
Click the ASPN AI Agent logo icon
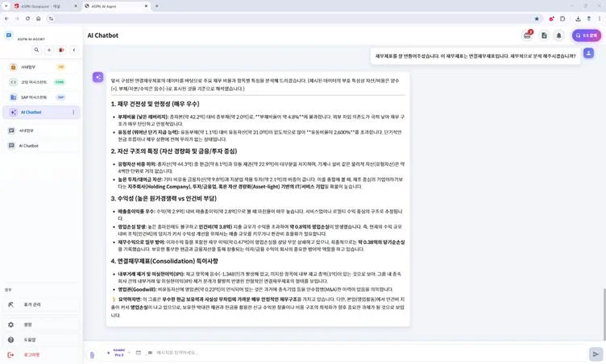[x=9, y=35]
